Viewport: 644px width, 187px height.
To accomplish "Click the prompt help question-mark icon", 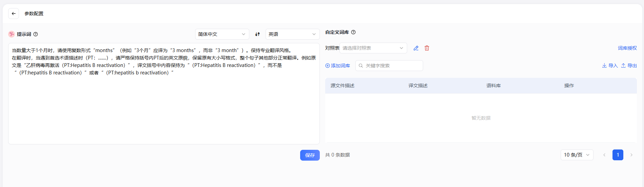I will (x=36, y=34).
